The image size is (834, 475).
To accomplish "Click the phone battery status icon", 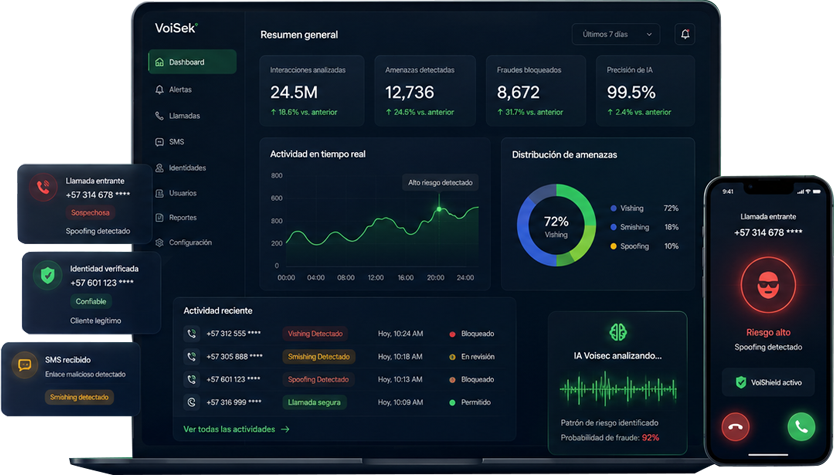I will click(816, 191).
